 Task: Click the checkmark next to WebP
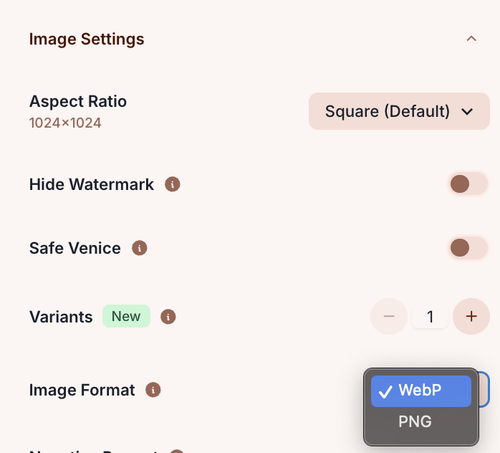point(385,392)
